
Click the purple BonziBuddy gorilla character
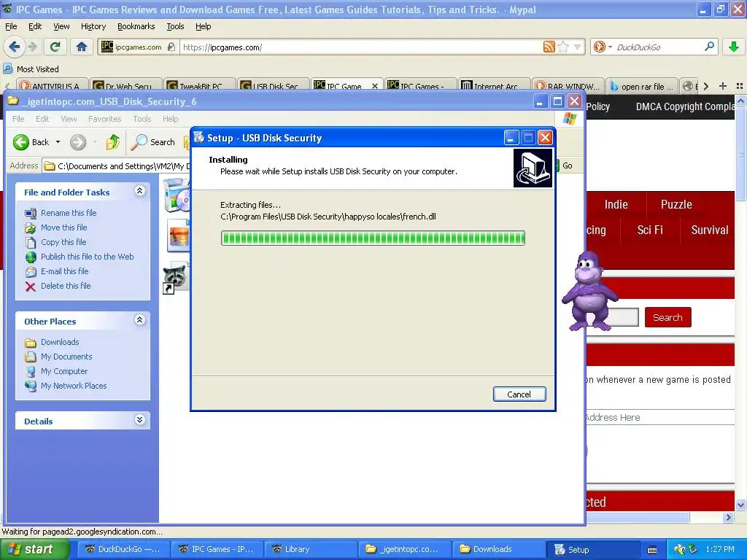pyautogui.click(x=589, y=291)
